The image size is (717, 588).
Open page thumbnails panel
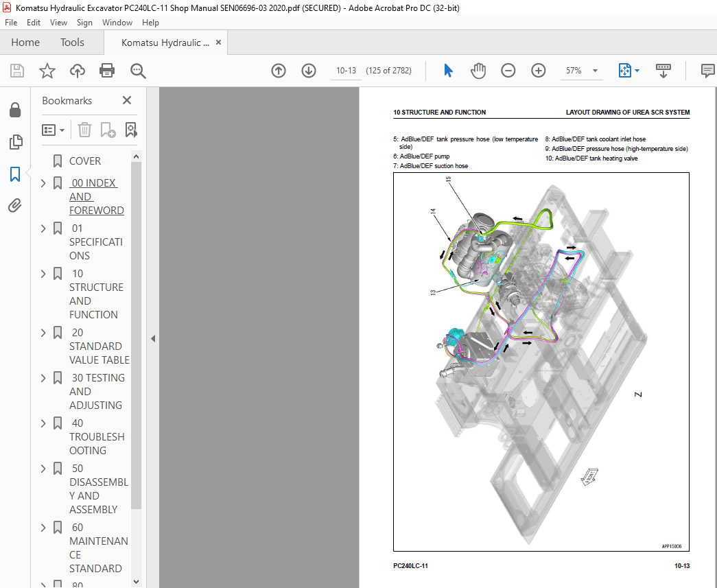15,142
